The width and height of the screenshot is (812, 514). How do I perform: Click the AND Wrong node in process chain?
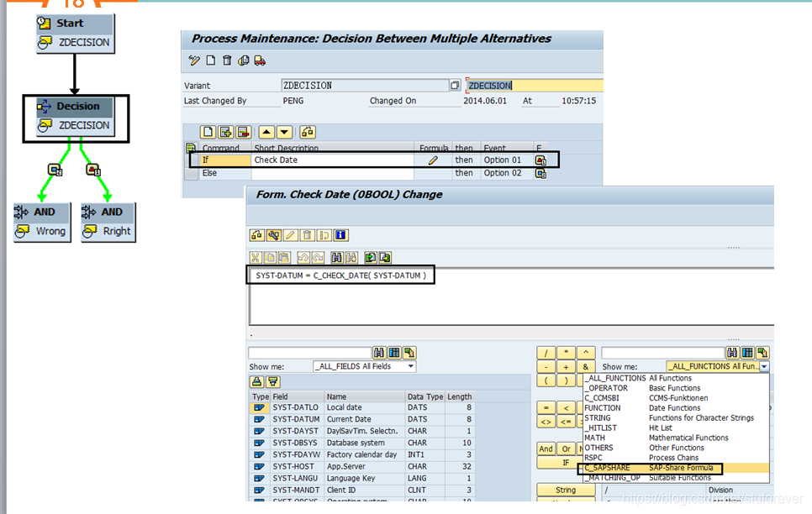42,222
